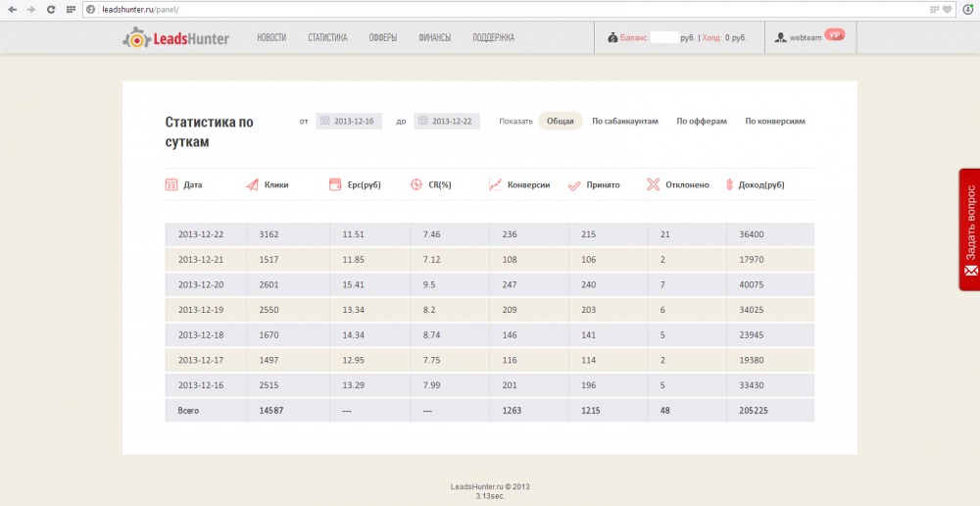Open the webteam account link
This screenshot has width=980, height=506.
click(x=806, y=37)
